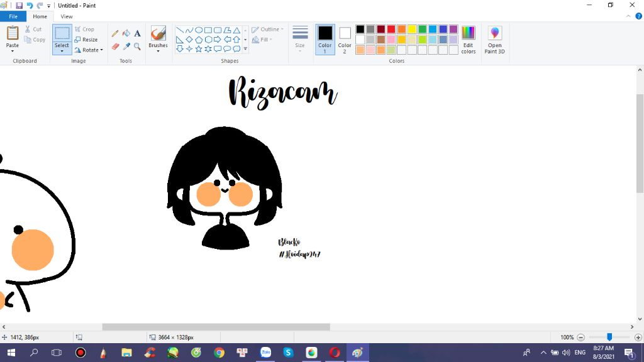Set Color 1 as the active color
The width and height of the screenshot is (644, 362).
pos(325,40)
